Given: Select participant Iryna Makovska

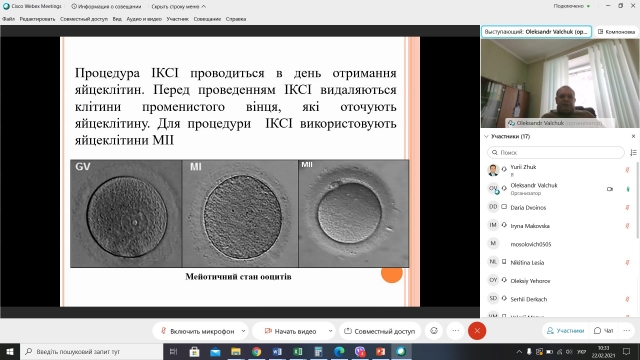Looking at the screenshot, I should point(559,226).
